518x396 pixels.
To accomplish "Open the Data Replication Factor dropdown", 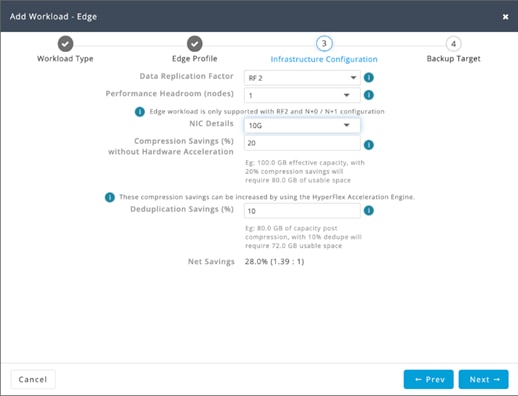I will click(302, 78).
